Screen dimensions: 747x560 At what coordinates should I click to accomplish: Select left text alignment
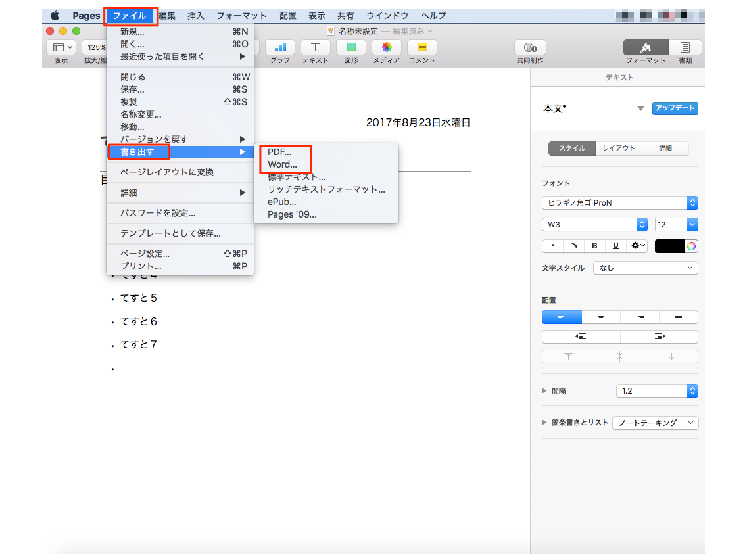(562, 317)
